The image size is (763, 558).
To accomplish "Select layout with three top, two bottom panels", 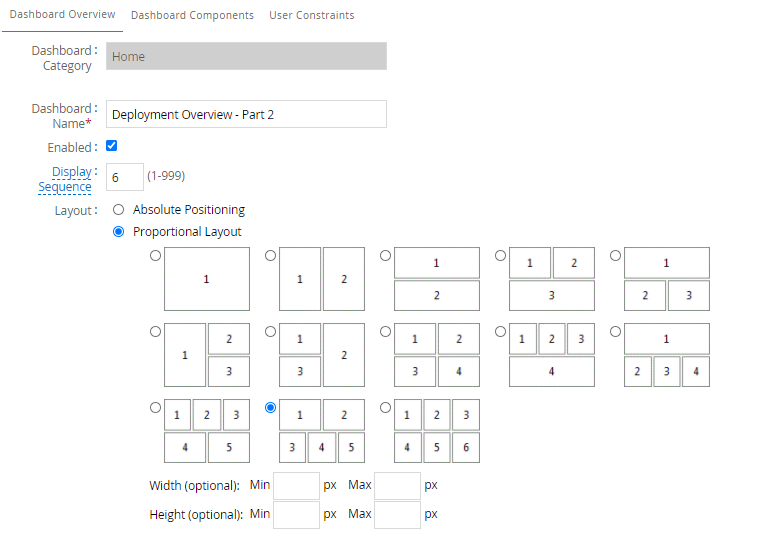I will pos(155,408).
